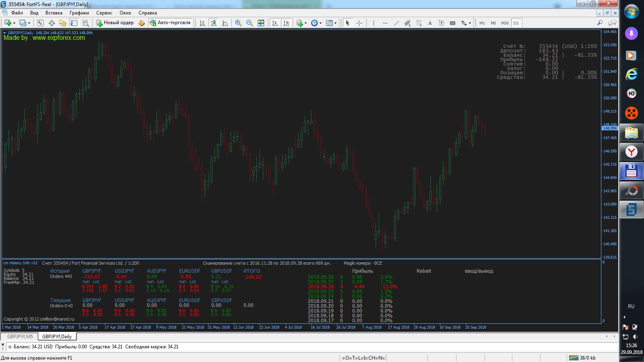Switch to M5 timeframe

[493, 23]
